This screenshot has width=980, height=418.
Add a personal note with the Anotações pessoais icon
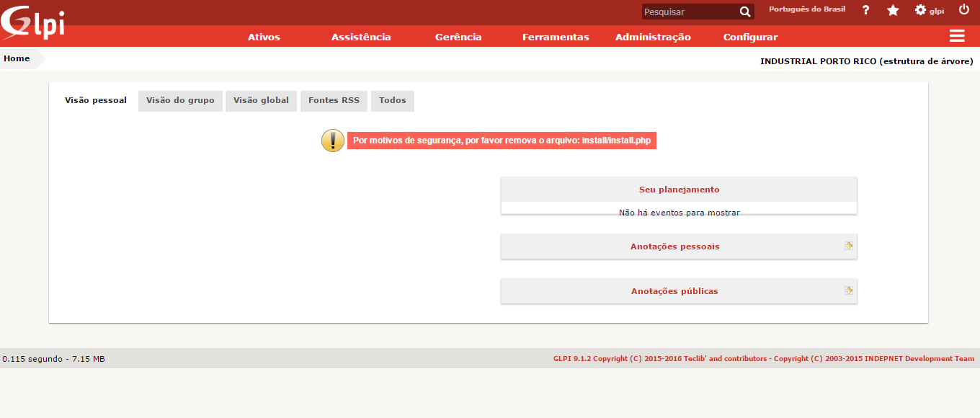849,246
